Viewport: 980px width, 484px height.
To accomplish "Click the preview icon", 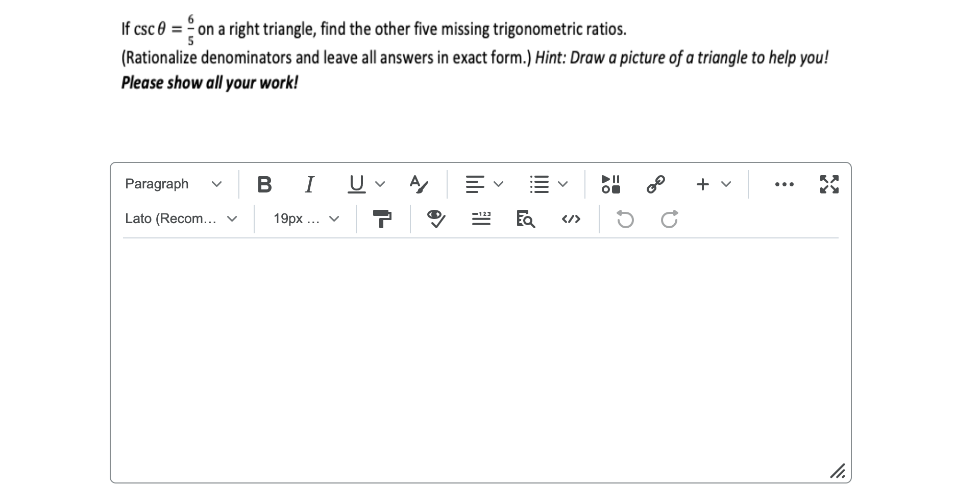I will point(526,219).
